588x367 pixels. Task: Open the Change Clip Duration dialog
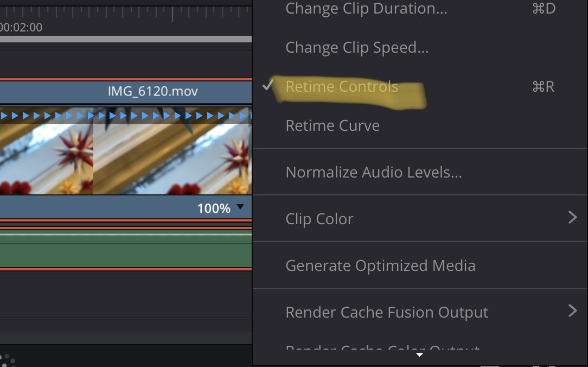coord(367,9)
